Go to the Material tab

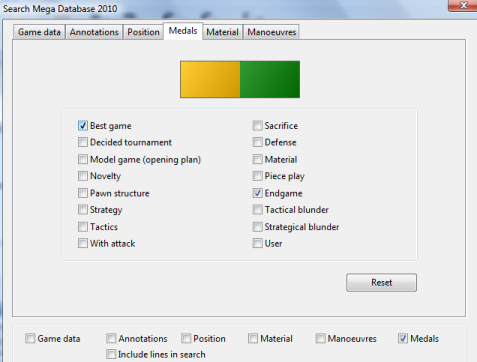[x=222, y=32]
